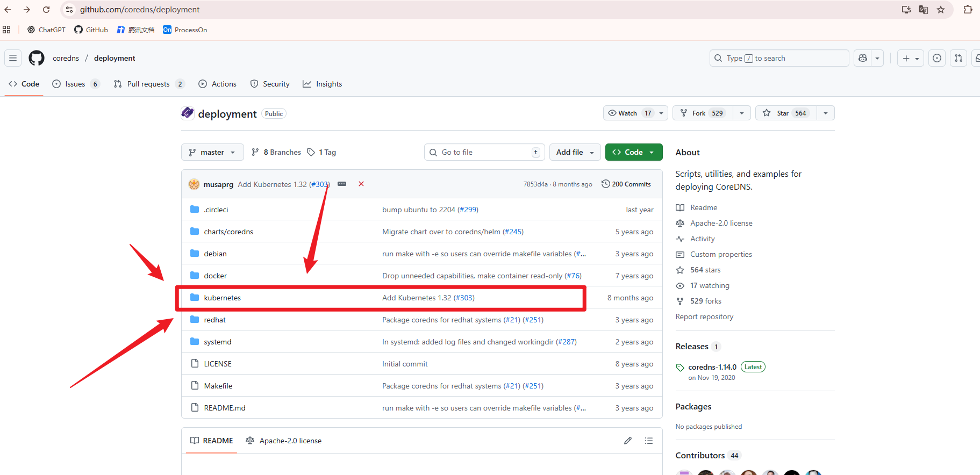Expand commit message ellipsis button
This screenshot has width=980, height=475.
point(342,184)
